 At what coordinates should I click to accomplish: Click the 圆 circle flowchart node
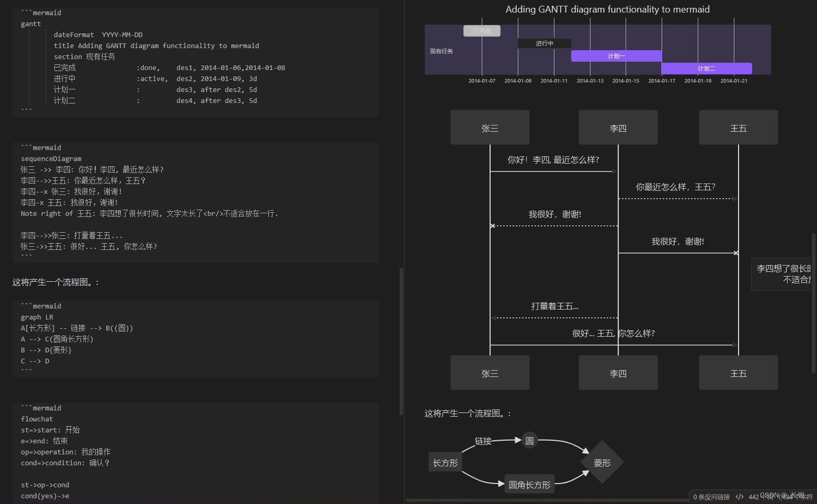coord(530,441)
